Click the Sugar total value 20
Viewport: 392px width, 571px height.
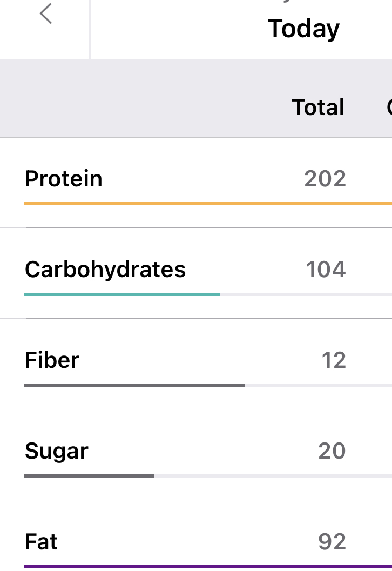[x=332, y=451]
